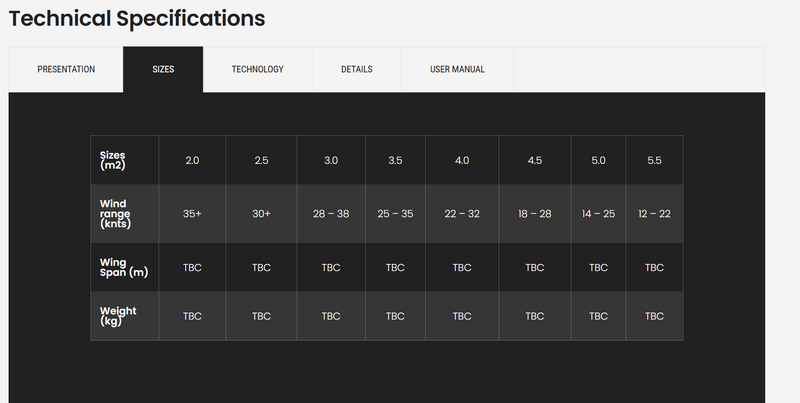Click the 5.5 size cell
This screenshot has width=800, height=403.
tap(654, 160)
